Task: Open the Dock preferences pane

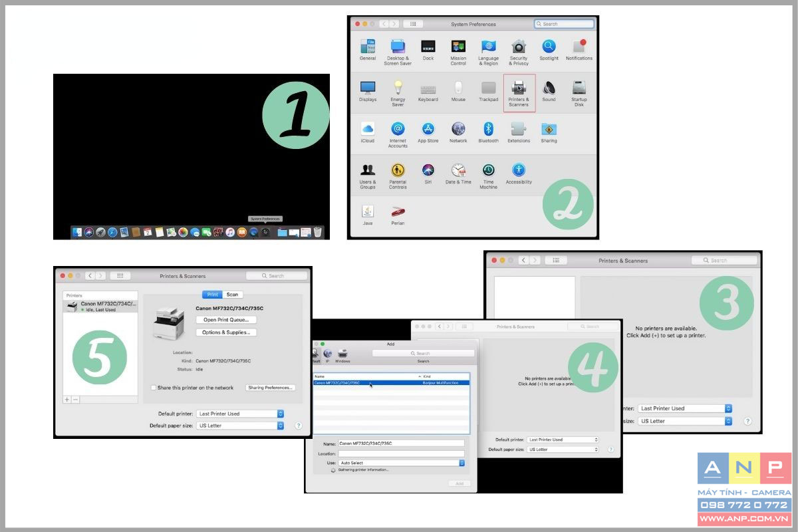Action: click(428, 50)
